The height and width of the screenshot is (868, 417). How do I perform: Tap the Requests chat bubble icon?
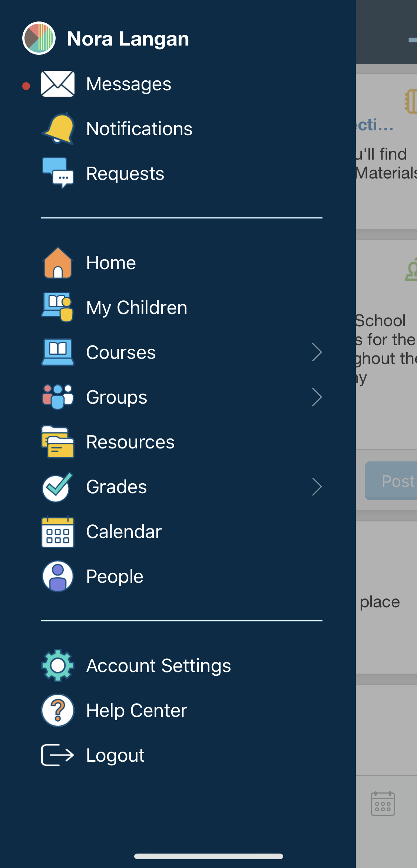click(x=58, y=173)
